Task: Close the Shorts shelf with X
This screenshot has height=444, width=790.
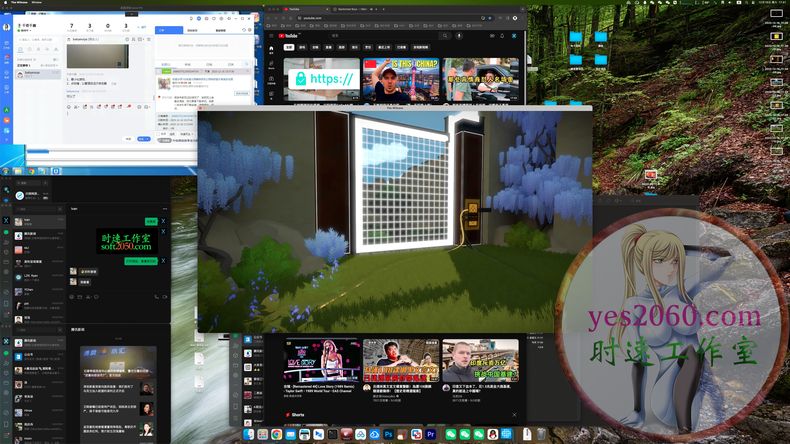Action: pyautogui.click(x=514, y=414)
